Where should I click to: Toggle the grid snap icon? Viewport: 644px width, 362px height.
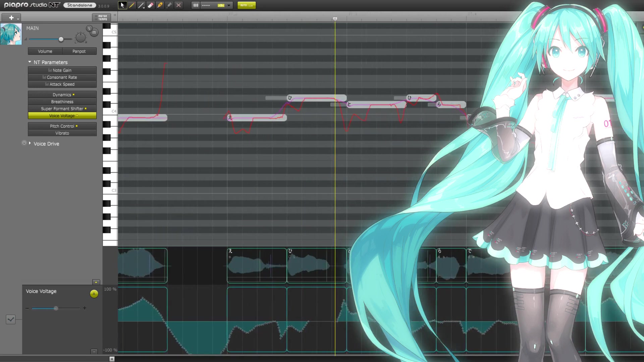point(196,5)
